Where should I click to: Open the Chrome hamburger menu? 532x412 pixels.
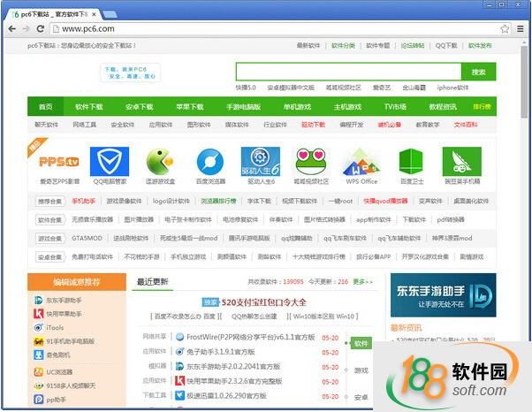(x=521, y=29)
